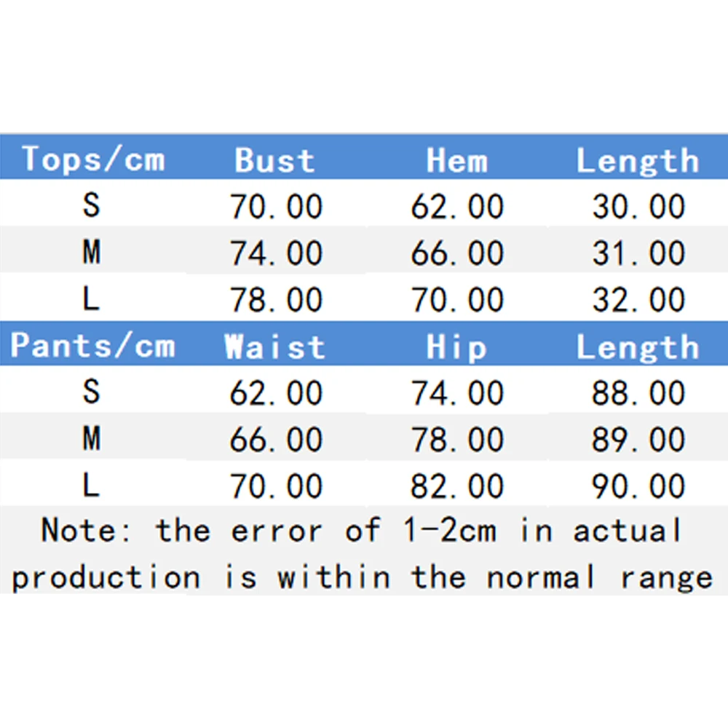Select the Pants size S length value 88.00
The image size is (728, 728).
(638, 393)
